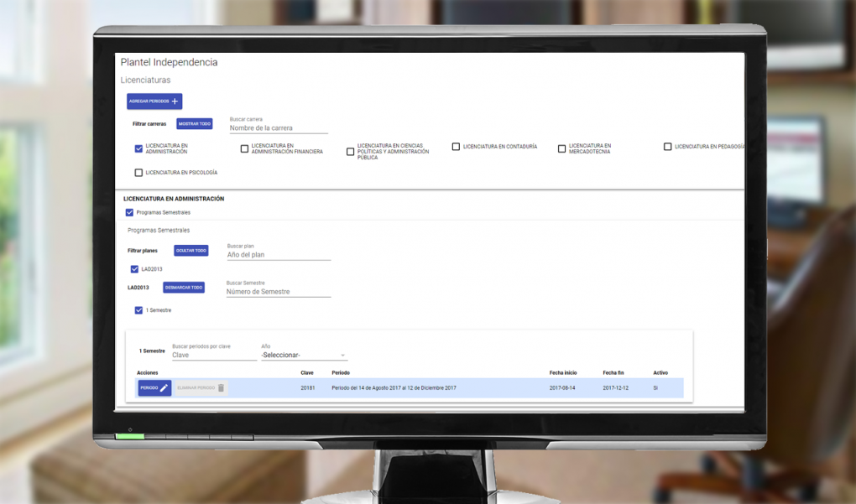
Task: Click the Eliminar Periodo trash button
Action: [x=201, y=387]
